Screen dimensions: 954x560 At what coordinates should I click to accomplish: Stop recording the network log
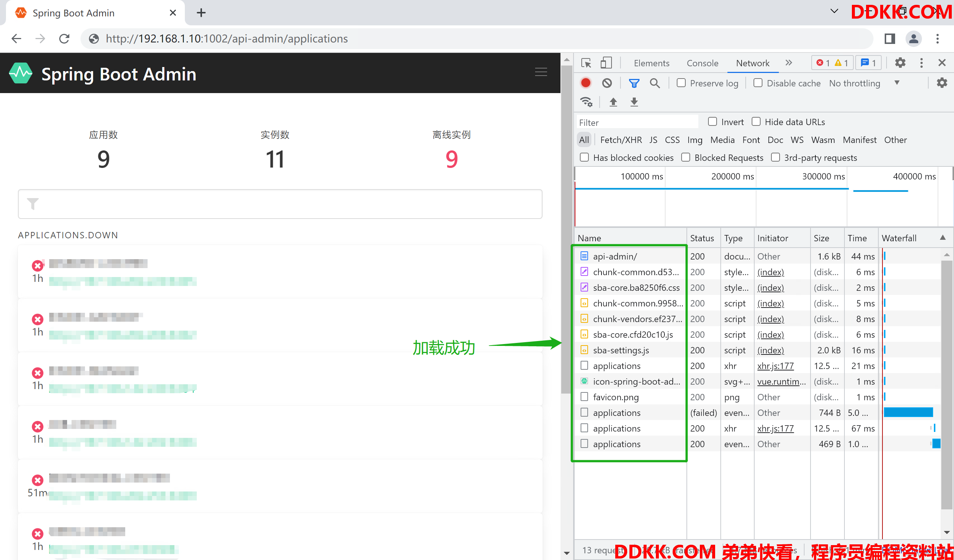(x=586, y=83)
